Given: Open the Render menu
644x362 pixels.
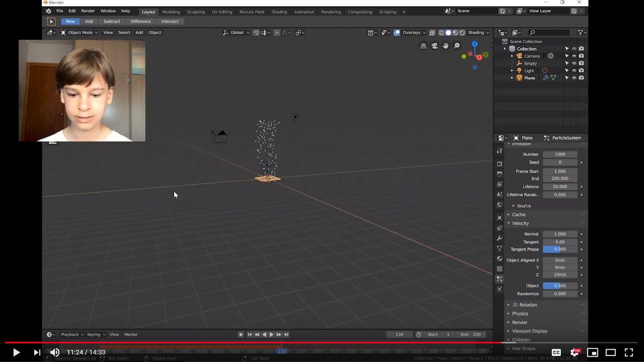Looking at the screenshot, I should point(88,11).
